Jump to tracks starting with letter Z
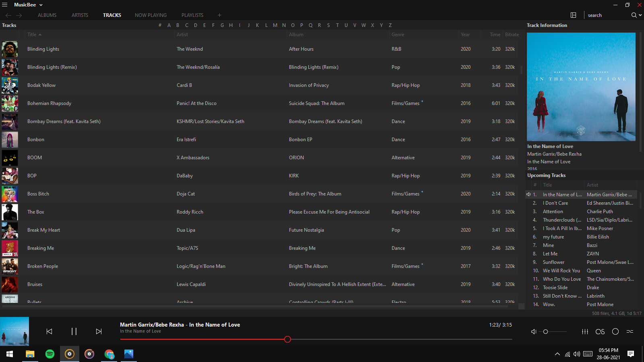The image size is (644, 362). click(390, 25)
